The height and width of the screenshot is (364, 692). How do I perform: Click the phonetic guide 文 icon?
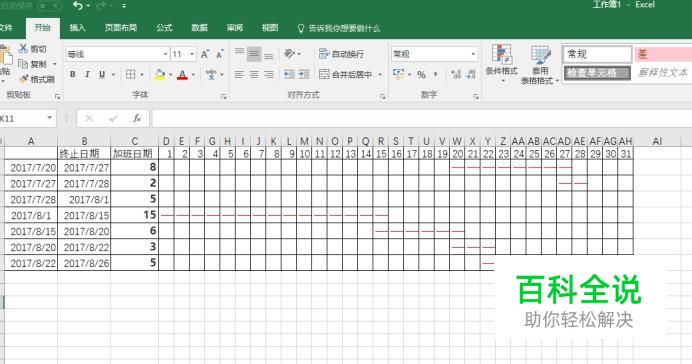pos(211,74)
